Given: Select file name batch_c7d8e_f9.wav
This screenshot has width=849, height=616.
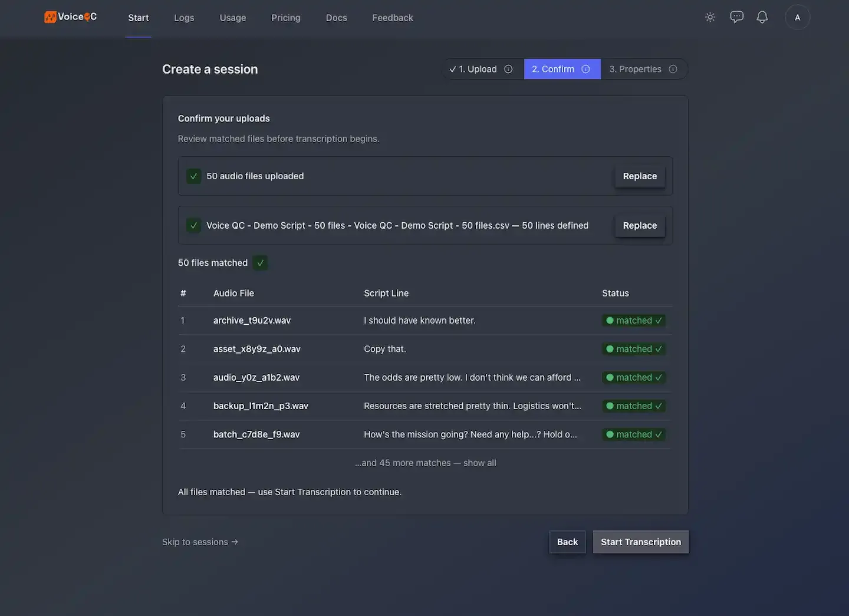Looking at the screenshot, I should coord(256,434).
